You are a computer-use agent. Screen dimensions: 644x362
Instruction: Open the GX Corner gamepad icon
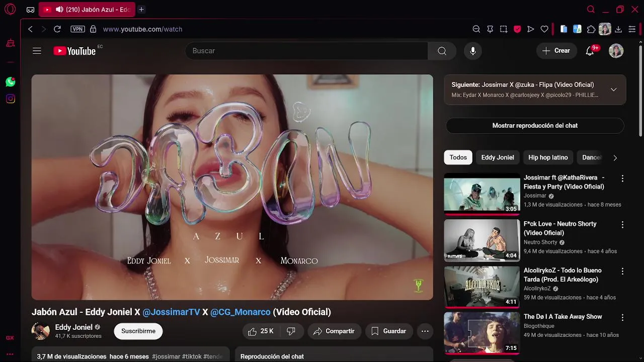coord(31,10)
